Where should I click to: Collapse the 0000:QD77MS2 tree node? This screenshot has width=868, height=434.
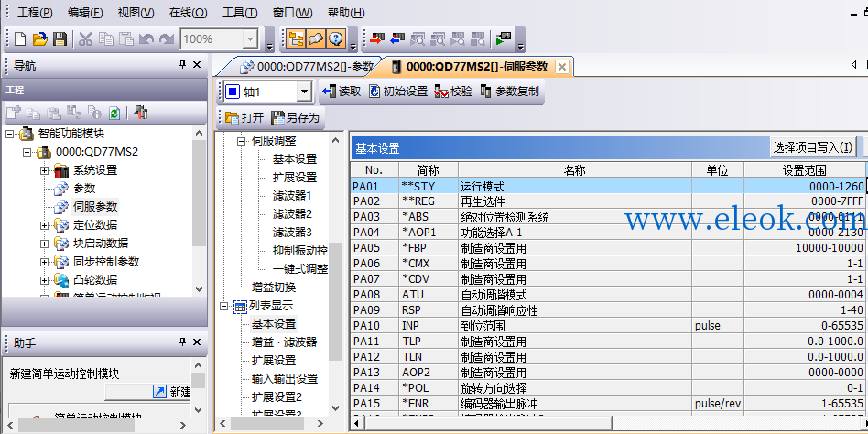click(x=27, y=152)
